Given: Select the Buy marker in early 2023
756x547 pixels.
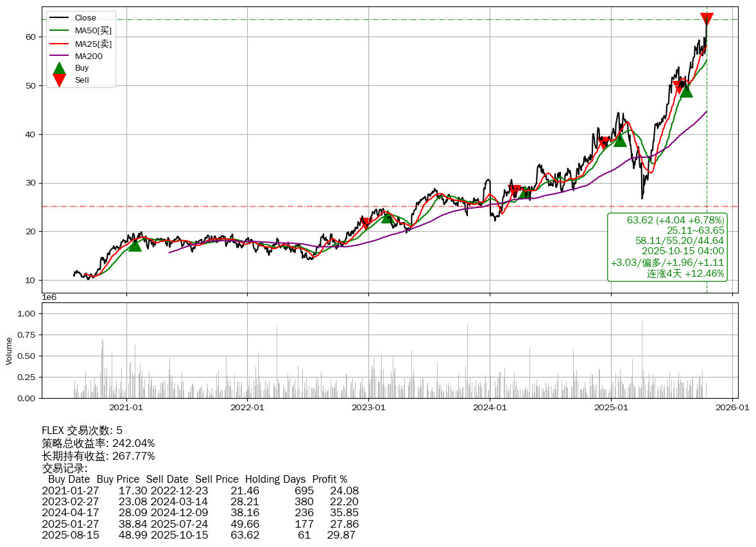Looking at the screenshot, I should pos(387,217).
